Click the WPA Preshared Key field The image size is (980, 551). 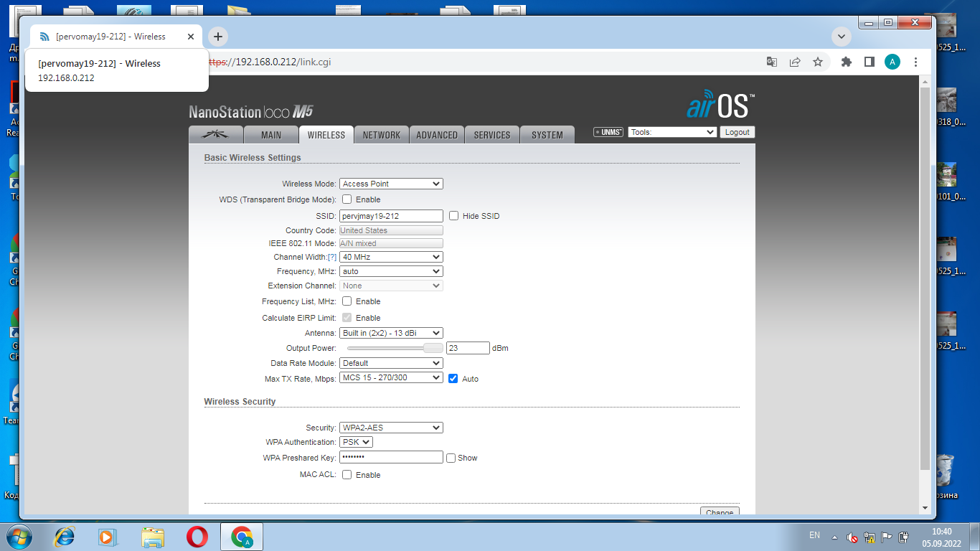tap(391, 457)
